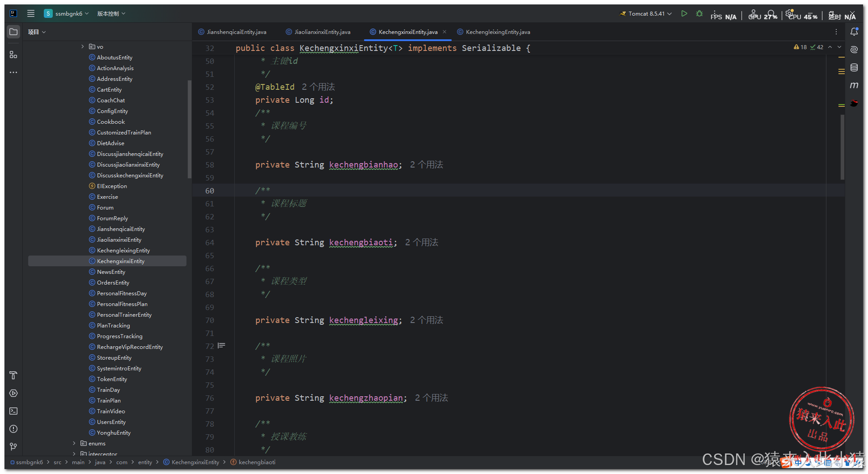Select CoachChat class in tree
The height and width of the screenshot is (474, 868).
click(111, 100)
